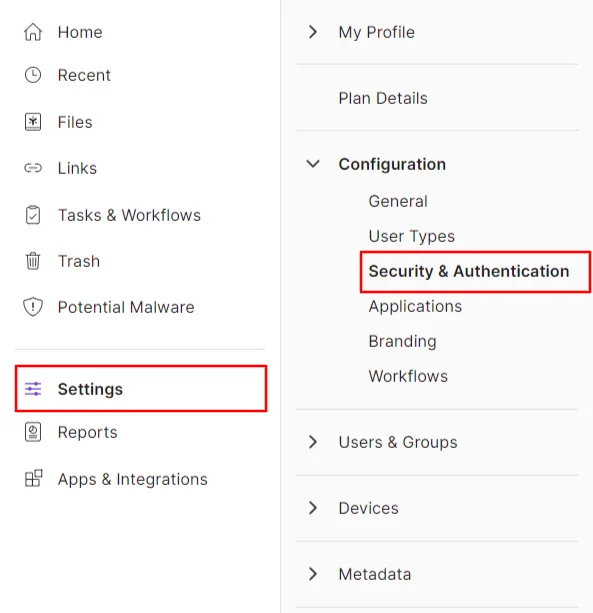The image size is (593, 613).
Task: Click the Trash bin icon
Action: point(33,261)
